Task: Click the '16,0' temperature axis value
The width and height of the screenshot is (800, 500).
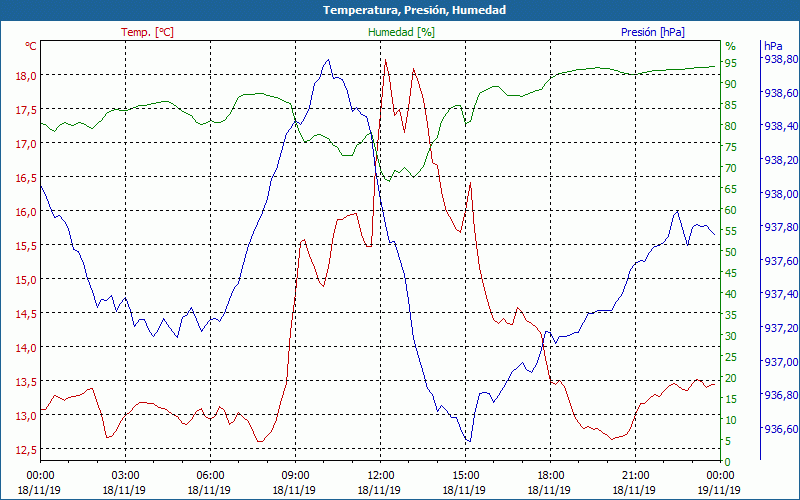Action: tap(27, 212)
